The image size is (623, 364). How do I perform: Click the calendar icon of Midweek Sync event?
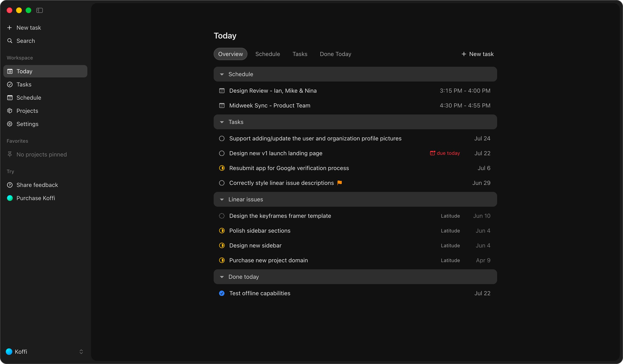coord(222,106)
